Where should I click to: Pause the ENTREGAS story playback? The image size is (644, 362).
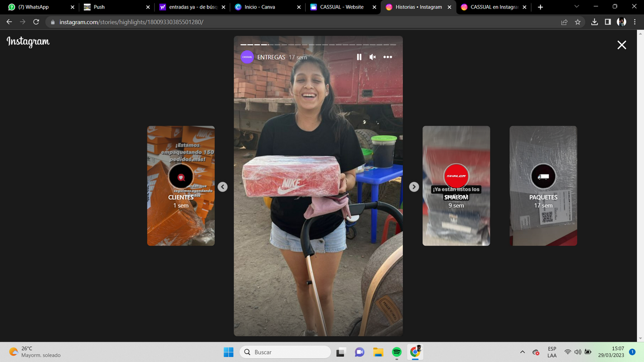pyautogui.click(x=359, y=57)
